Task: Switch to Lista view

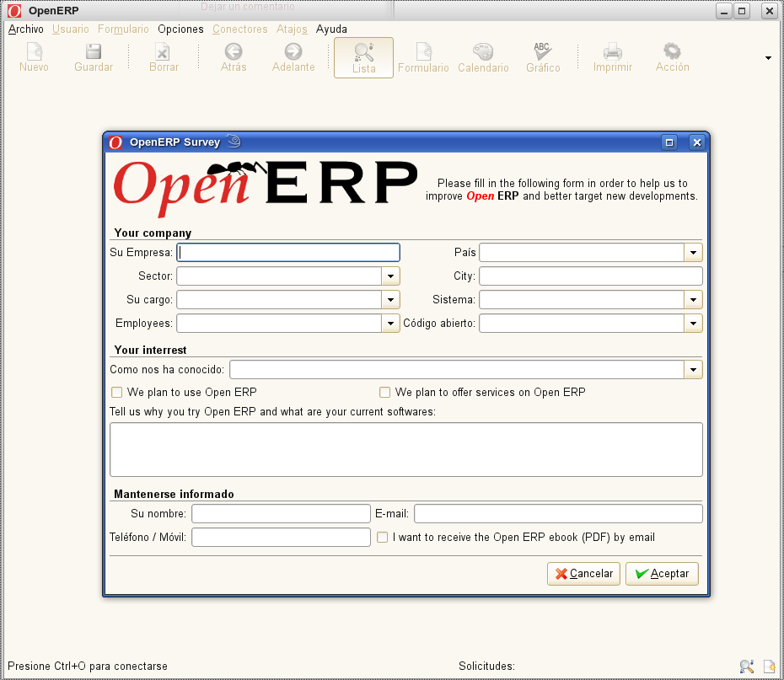Action: click(363, 58)
